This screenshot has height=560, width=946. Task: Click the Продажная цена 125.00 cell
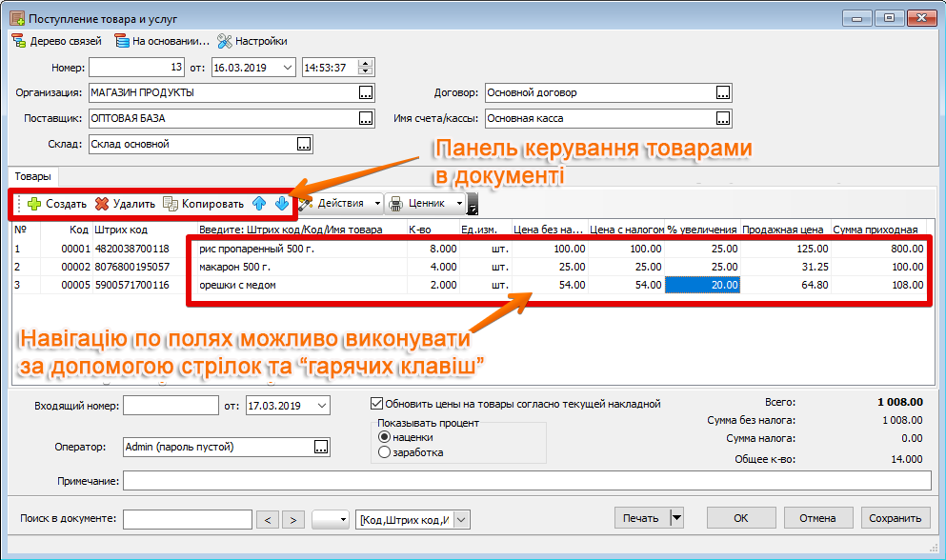(786, 249)
